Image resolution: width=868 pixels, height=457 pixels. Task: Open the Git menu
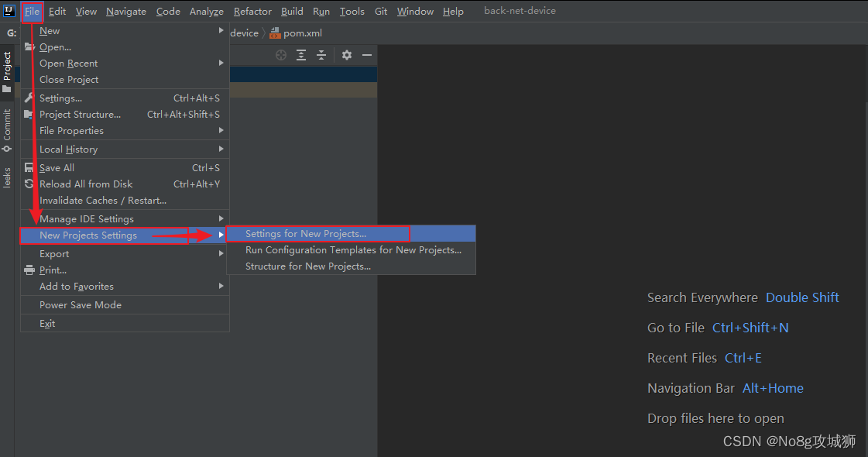[380, 11]
